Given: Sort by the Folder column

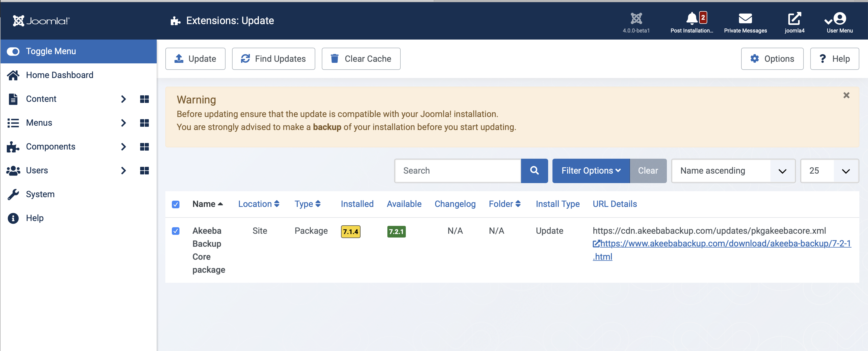Looking at the screenshot, I should (505, 204).
